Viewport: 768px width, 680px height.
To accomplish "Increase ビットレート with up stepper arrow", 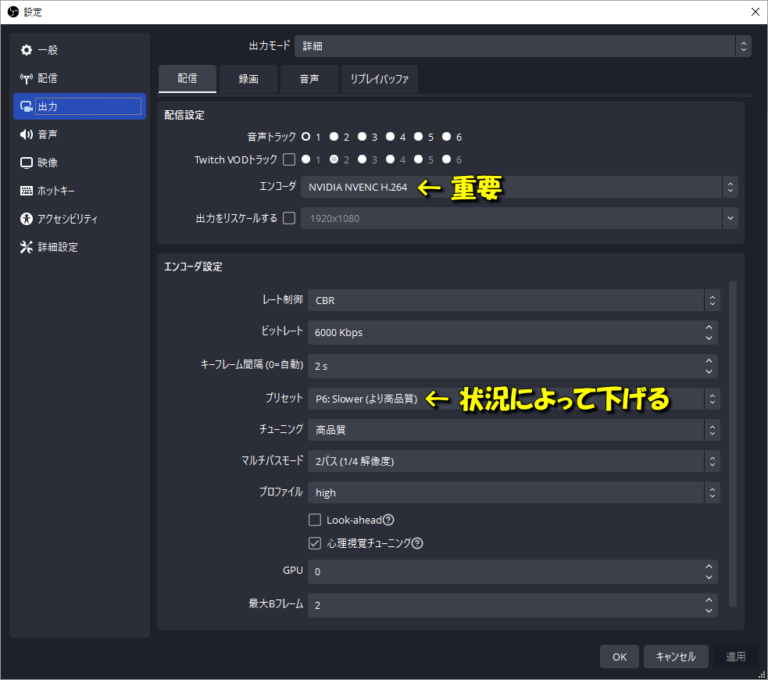I will pyautogui.click(x=709, y=327).
